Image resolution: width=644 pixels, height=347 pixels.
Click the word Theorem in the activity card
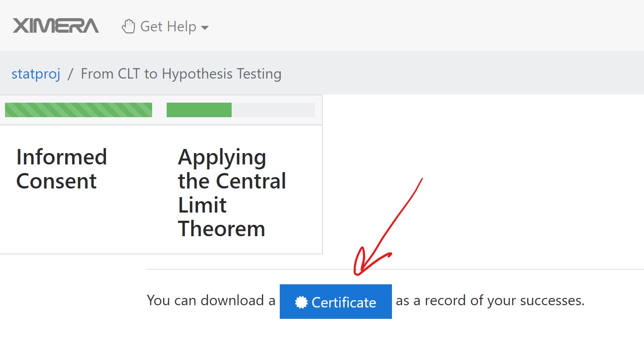pos(221,228)
